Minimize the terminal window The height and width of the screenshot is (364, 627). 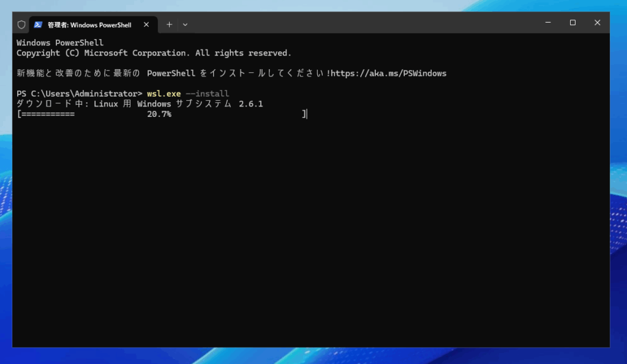pos(548,23)
